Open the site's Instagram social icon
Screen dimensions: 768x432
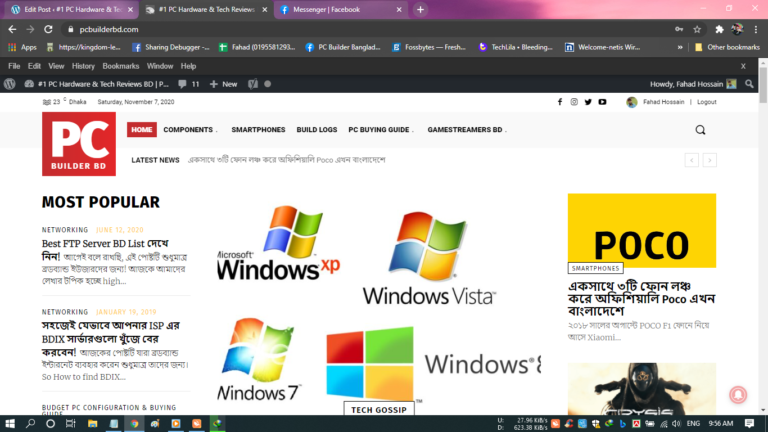[x=574, y=102]
